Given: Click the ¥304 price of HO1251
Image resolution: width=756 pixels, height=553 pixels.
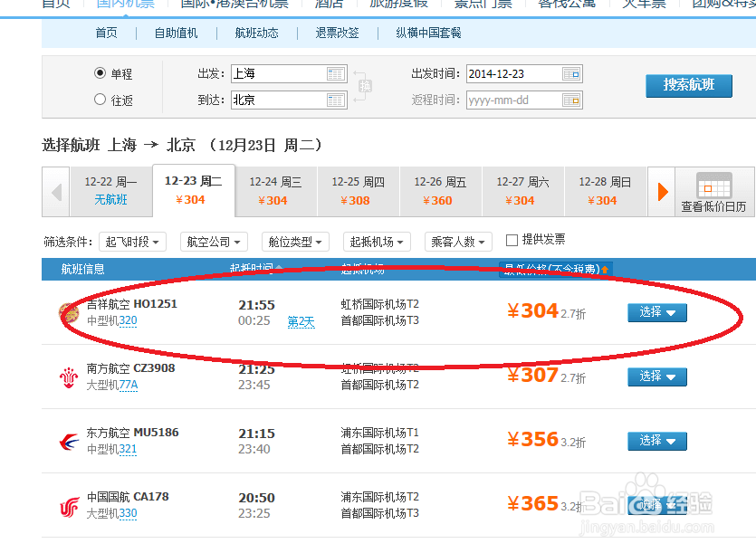Looking at the screenshot, I should 532,311.
